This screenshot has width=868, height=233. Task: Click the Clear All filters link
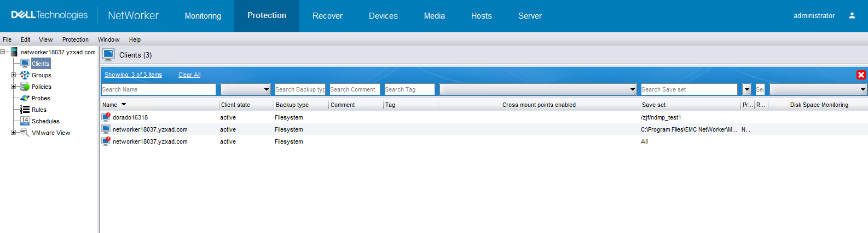[x=189, y=75]
